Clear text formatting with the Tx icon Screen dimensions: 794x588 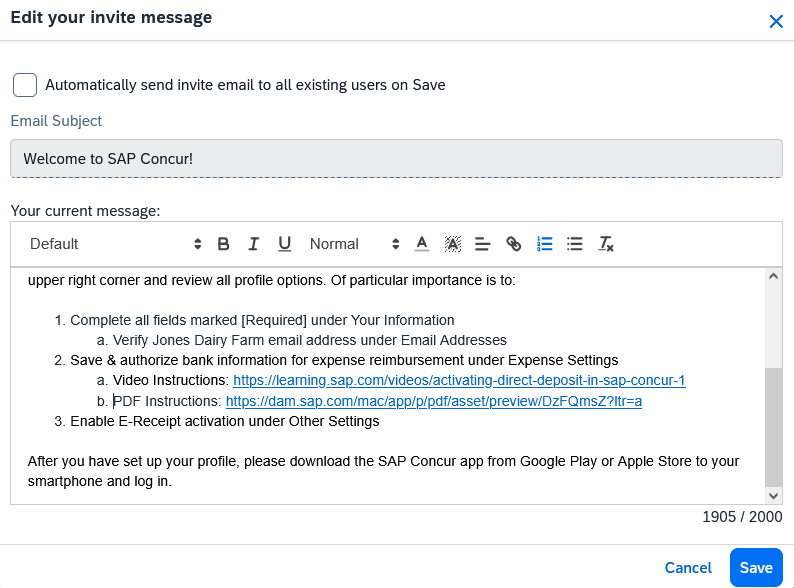click(x=606, y=244)
